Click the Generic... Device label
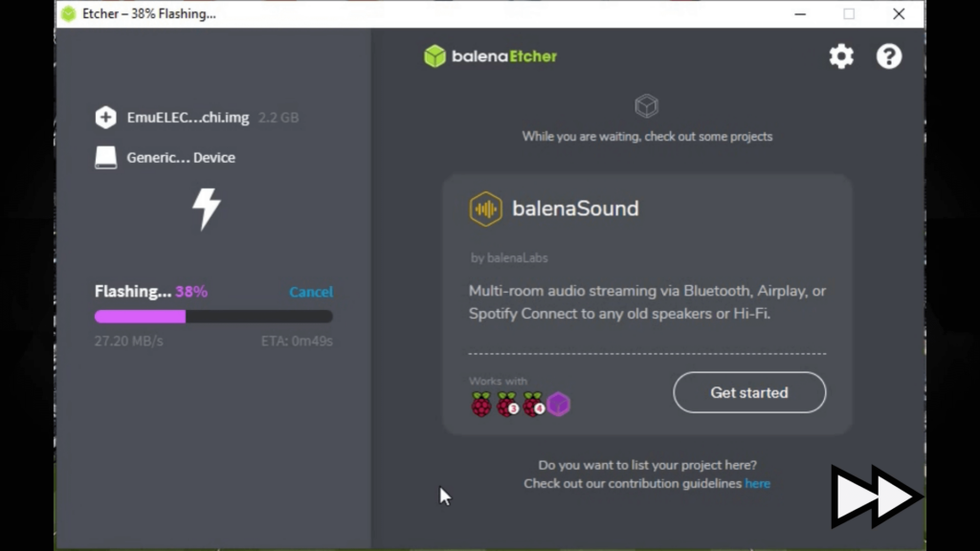980x551 pixels. 181,158
